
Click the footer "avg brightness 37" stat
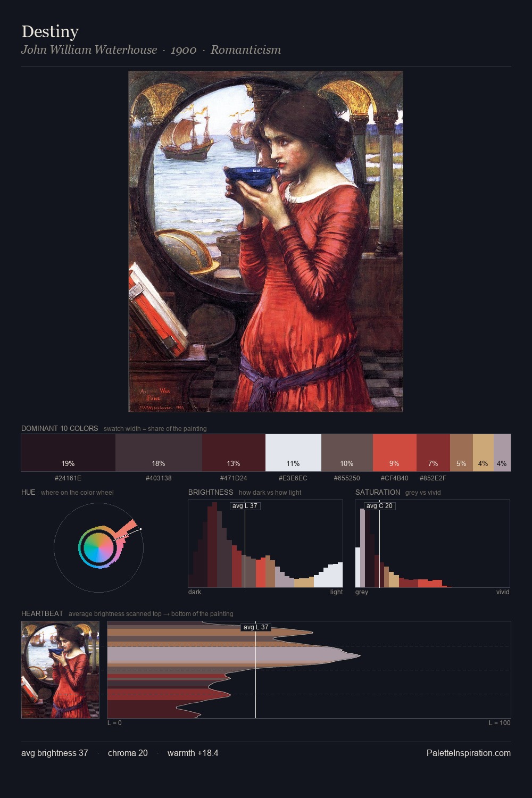tap(55, 753)
